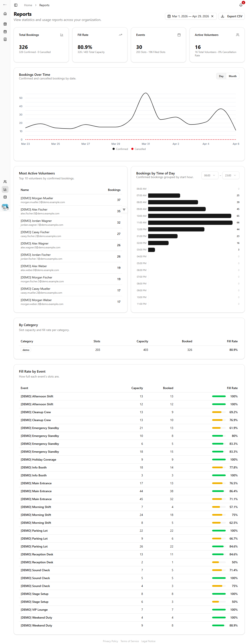
Task: Click the Bookings column header
Action: (114, 190)
